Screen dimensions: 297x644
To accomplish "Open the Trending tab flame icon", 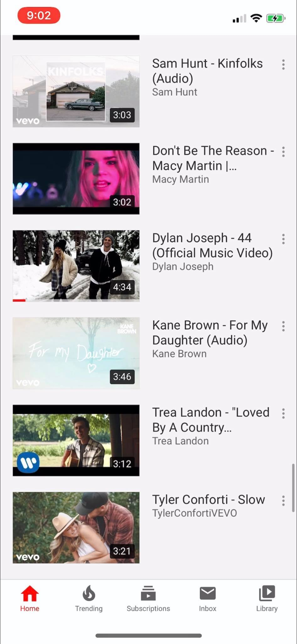I will point(89,593).
